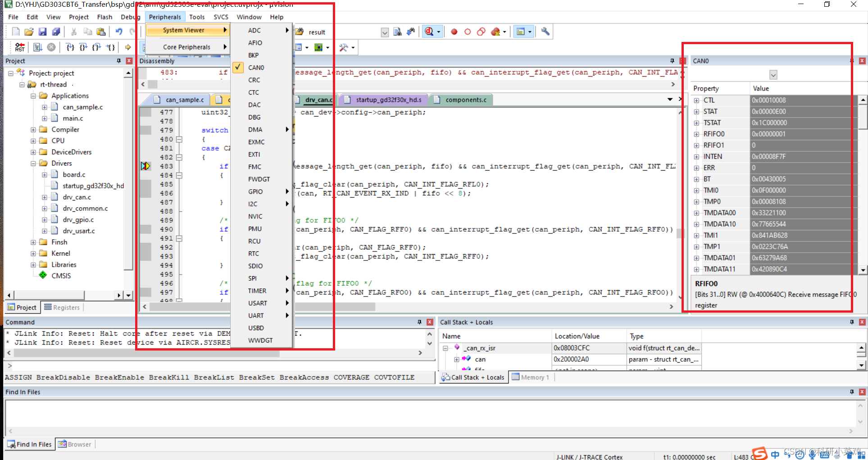Viewport: 868px width, 460px height.
Task: Open a file with the folder icon
Action: pos(29,32)
